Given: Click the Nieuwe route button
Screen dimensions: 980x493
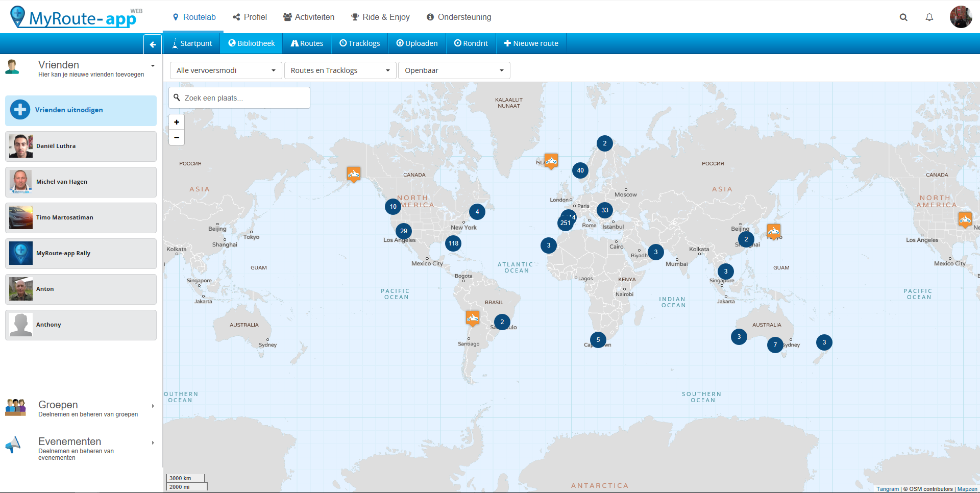Looking at the screenshot, I should point(531,43).
